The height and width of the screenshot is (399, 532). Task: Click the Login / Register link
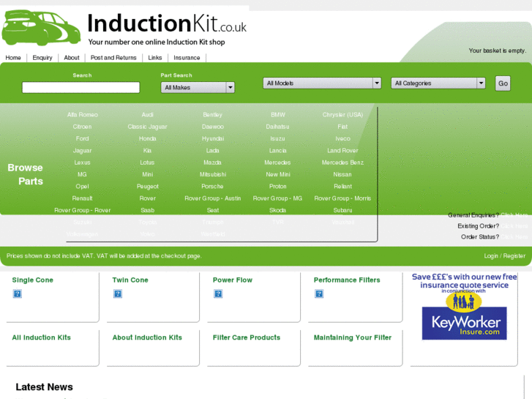tap(504, 256)
